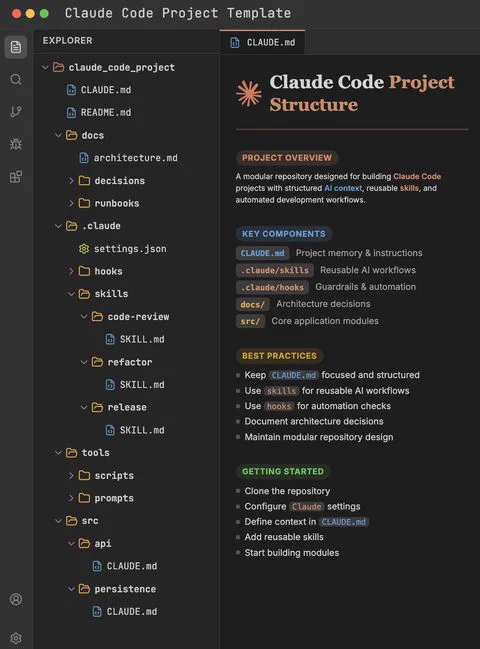Open the Source Control branch icon
The width and height of the screenshot is (480, 649).
tap(16, 112)
